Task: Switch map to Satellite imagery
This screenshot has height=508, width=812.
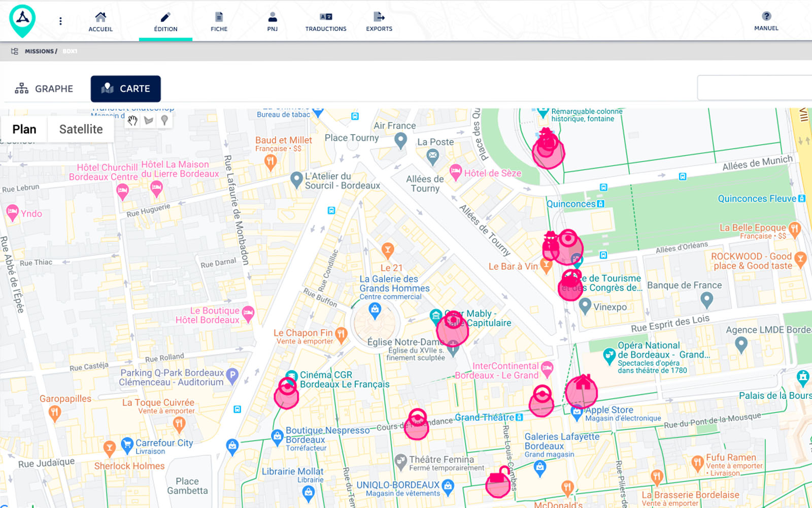Action: pos(81,129)
